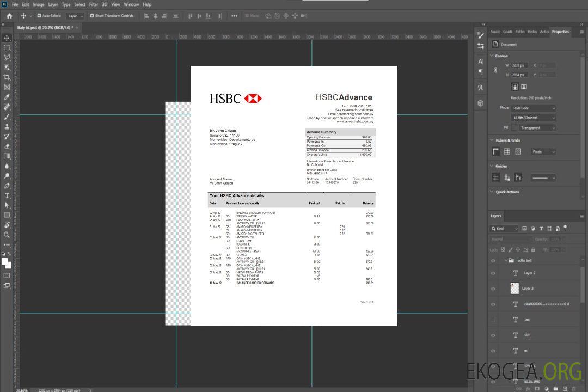Open the 16 Bits/Channel dropdown
The width and height of the screenshot is (588, 392).
(x=533, y=118)
